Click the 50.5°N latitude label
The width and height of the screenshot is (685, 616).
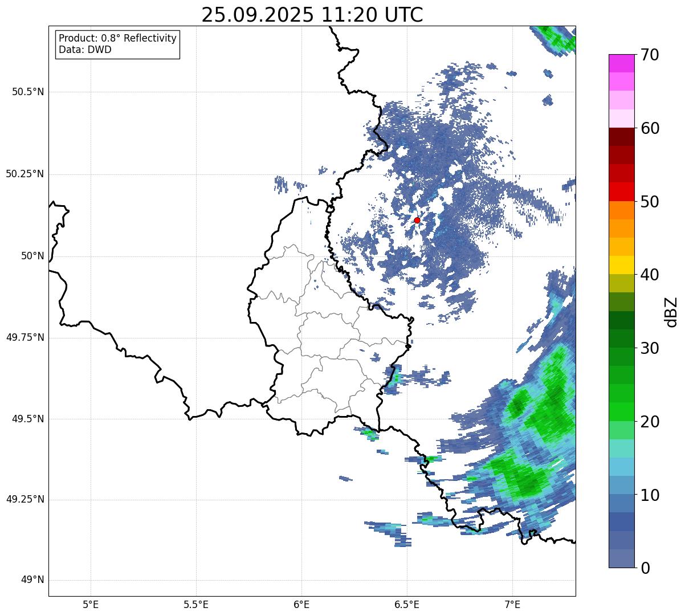click(28, 92)
